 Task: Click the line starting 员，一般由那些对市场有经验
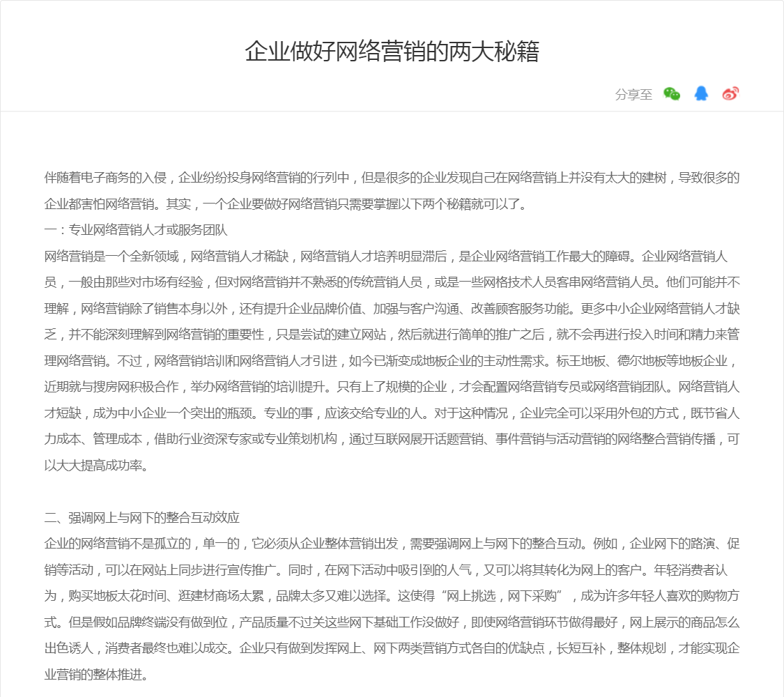(392, 282)
